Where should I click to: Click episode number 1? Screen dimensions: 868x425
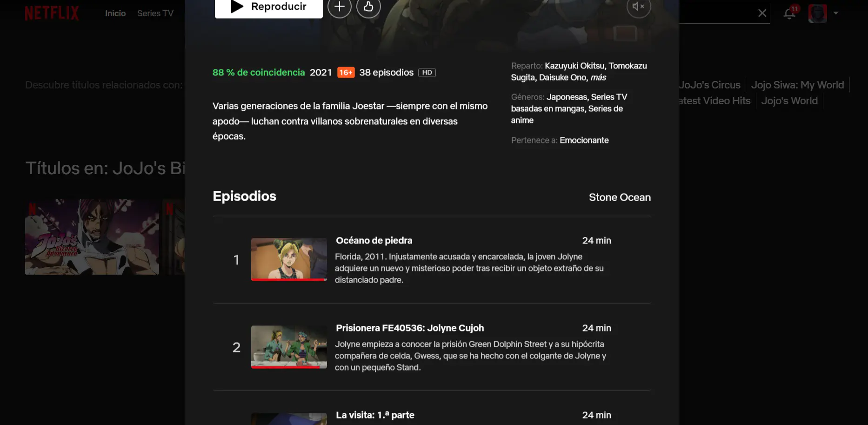click(236, 260)
